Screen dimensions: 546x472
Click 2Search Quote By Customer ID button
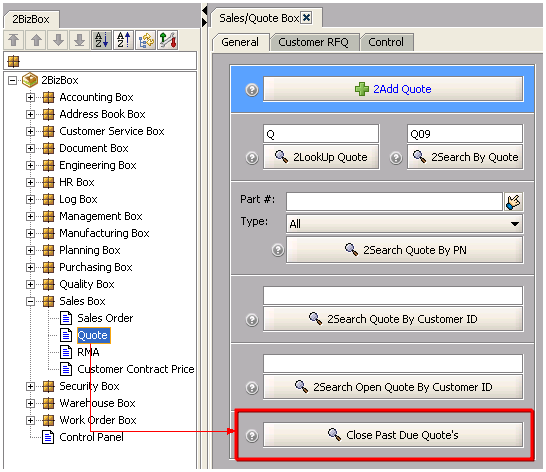(393, 319)
